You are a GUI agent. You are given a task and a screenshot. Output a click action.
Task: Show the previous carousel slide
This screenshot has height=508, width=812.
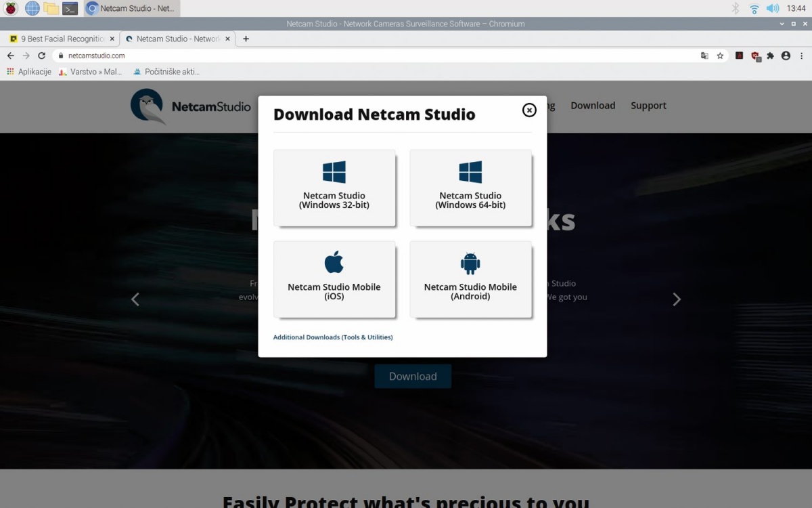135,299
